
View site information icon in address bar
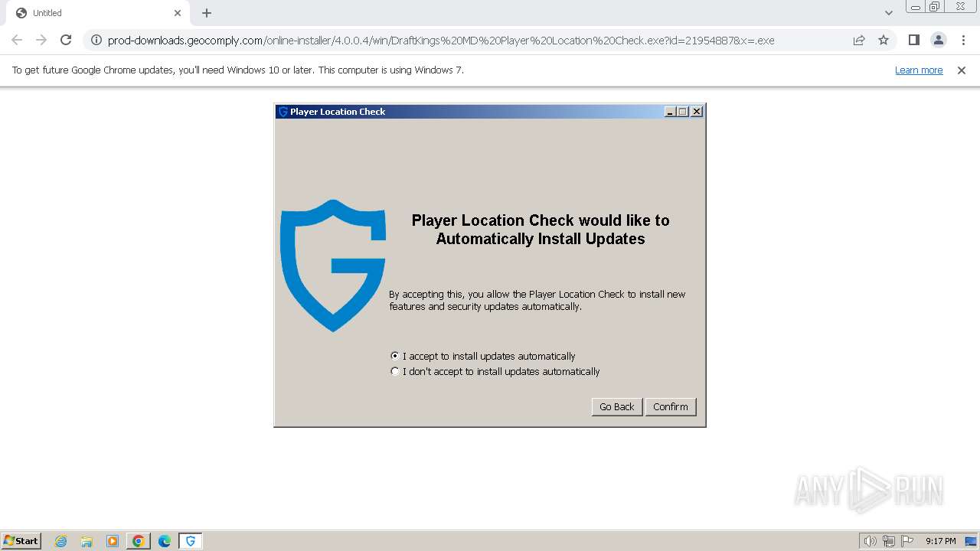click(x=96, y=40)
